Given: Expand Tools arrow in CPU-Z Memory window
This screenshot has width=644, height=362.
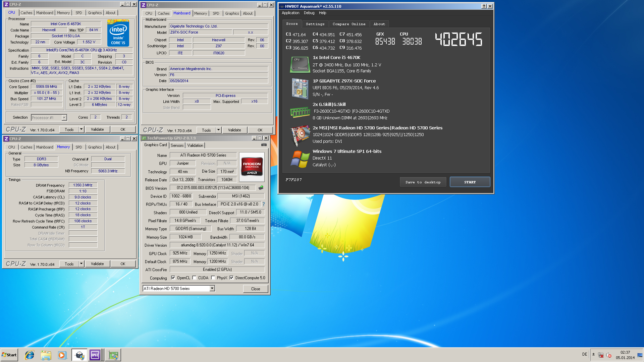Looking at the screenshot, I should click(81, 264).
